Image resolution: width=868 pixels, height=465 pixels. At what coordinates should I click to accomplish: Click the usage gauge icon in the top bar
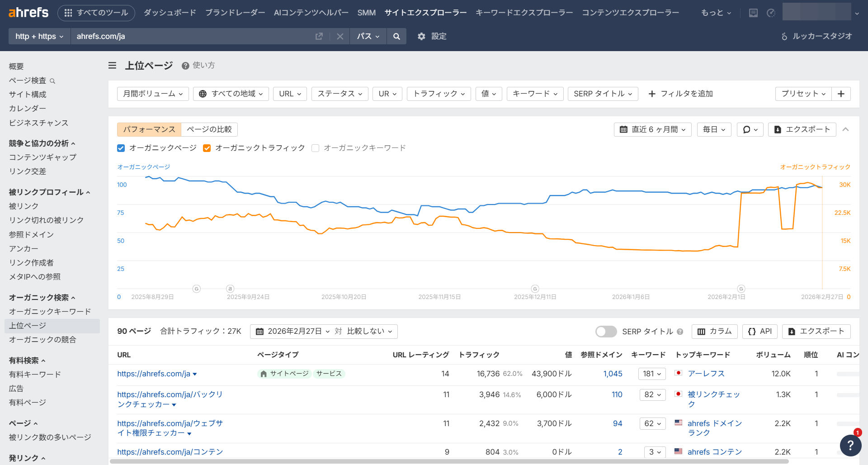770,13
